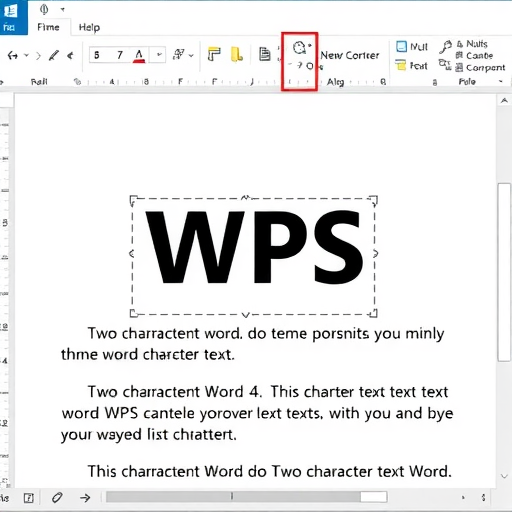This screenshot has width=512, height=512.
Task: Click the left middle handle of WPS box
Action: tap(132, 254)
